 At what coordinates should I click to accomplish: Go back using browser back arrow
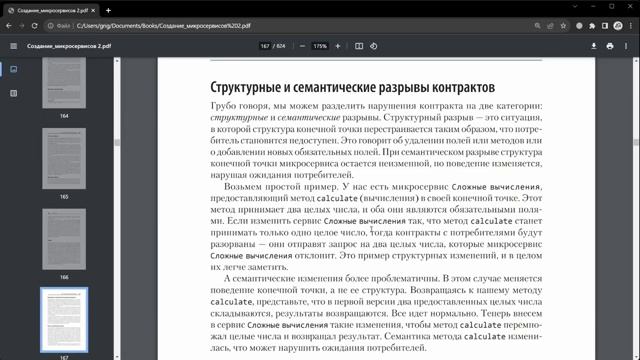point(9,26)
